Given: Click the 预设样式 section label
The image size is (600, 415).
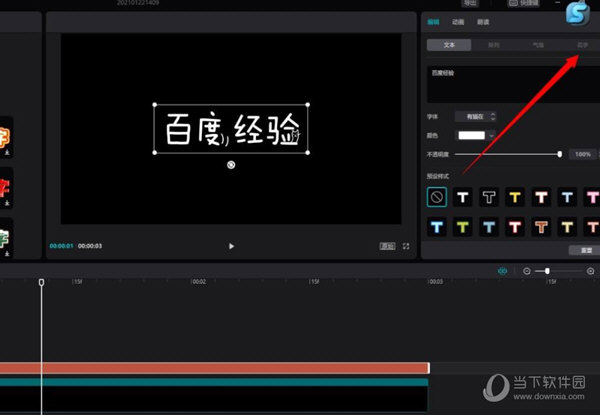Looking at the screenshot, I should point(438,176).
